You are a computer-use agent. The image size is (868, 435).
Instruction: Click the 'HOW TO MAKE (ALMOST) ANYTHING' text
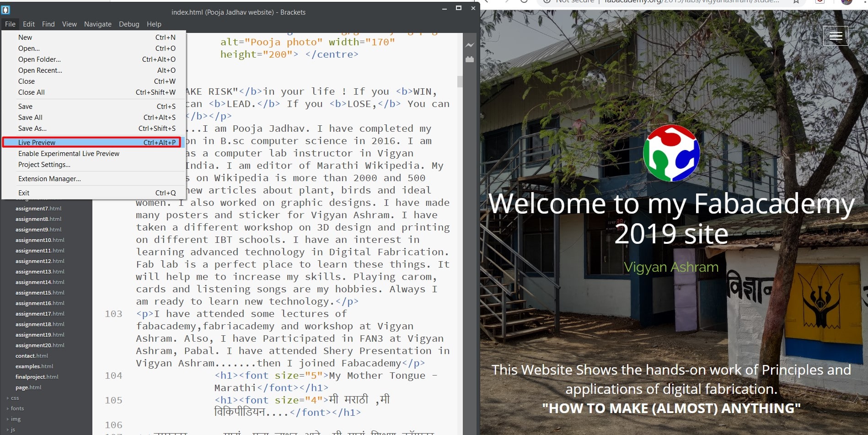point(671,408)
